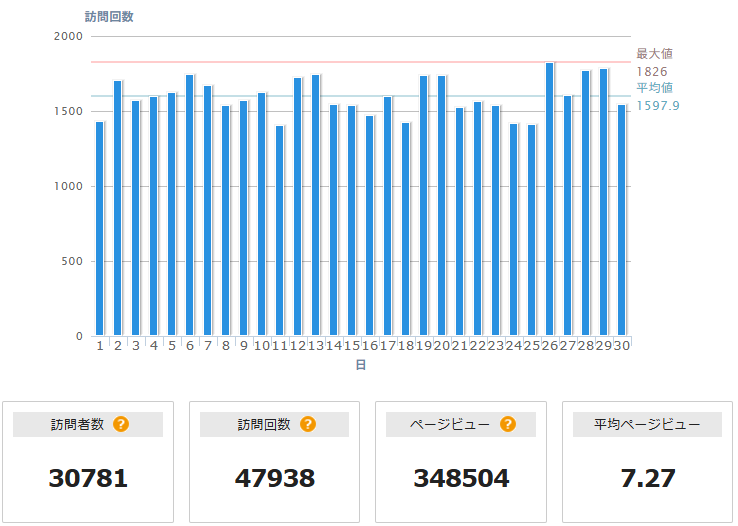Click the page view count 348504
The image size is (738, 526).
coord(461,478)
